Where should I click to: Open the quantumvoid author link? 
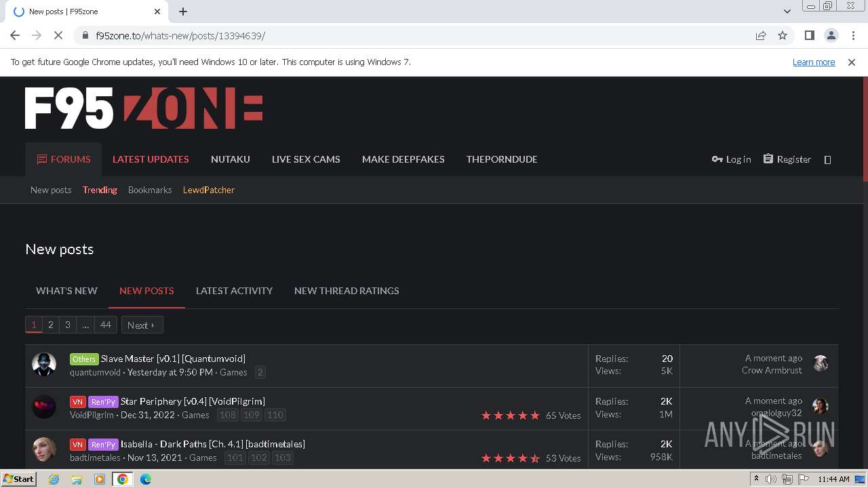tap(95, 372)
